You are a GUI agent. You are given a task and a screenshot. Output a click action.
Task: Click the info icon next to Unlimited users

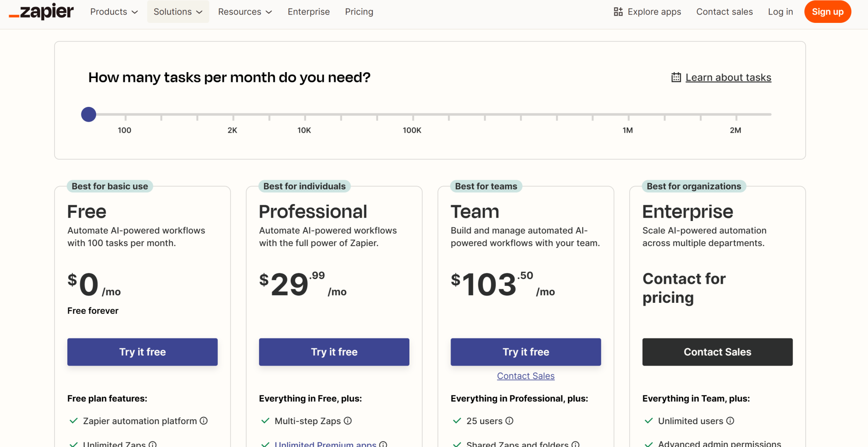coord(731,421)
